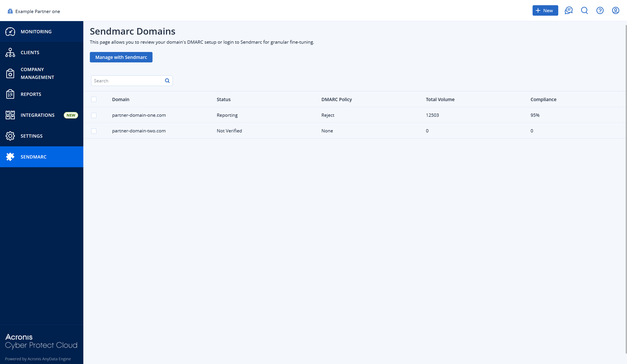The height and width of the screenshot is (364, 627).
Task: Click Manage with Sendmarc
Action: click(121, 57)
